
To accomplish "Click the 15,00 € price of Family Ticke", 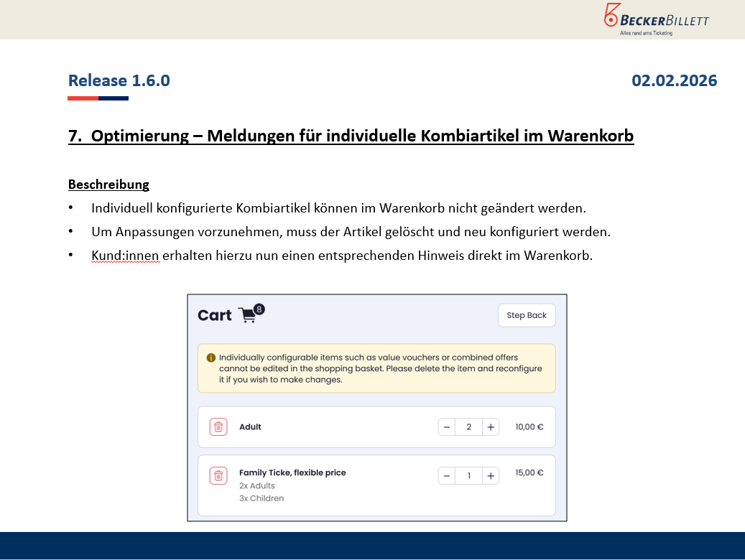I will tap(529, 472).
